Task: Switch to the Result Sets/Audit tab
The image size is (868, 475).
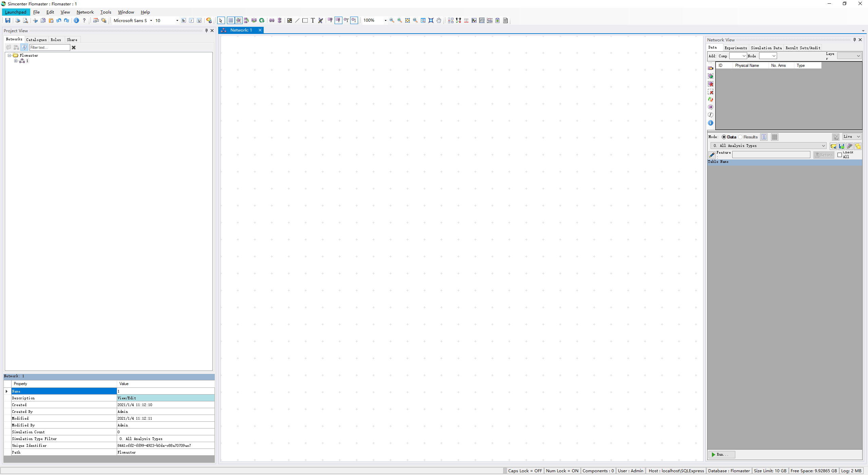Action: tap(803, 48)
